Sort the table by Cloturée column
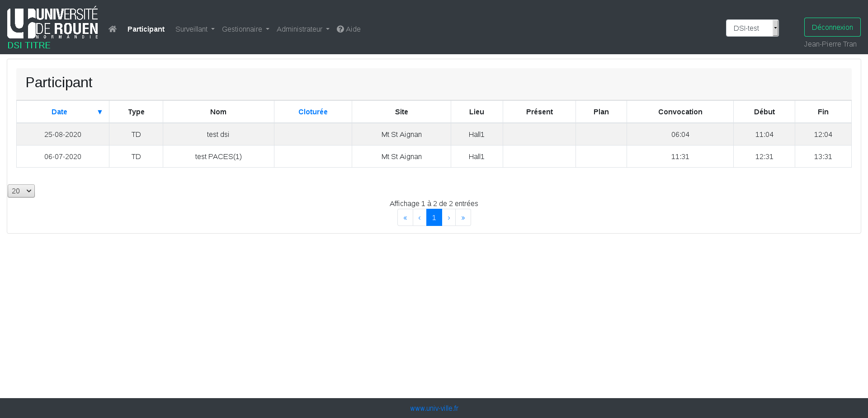 pyautogui.click(x=313, y=112)
